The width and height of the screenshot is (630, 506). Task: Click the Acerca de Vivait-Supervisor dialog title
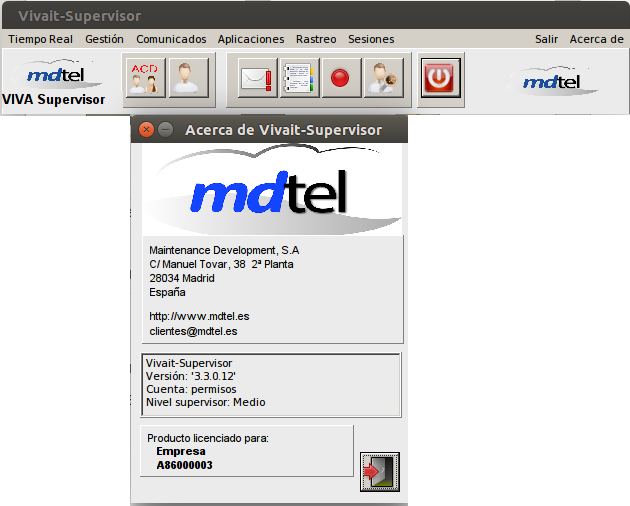[x=283, y=130]
